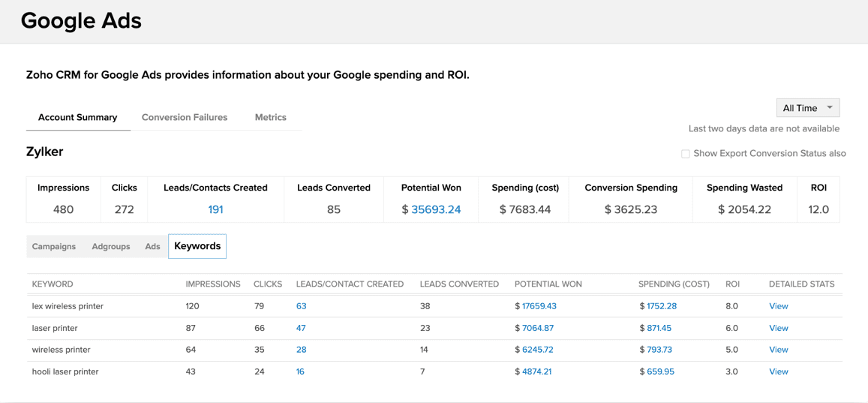This screenshot has width=868, height=403.
Task: Open 47 leads created for laser printer
Action: (x=301, y=328)
